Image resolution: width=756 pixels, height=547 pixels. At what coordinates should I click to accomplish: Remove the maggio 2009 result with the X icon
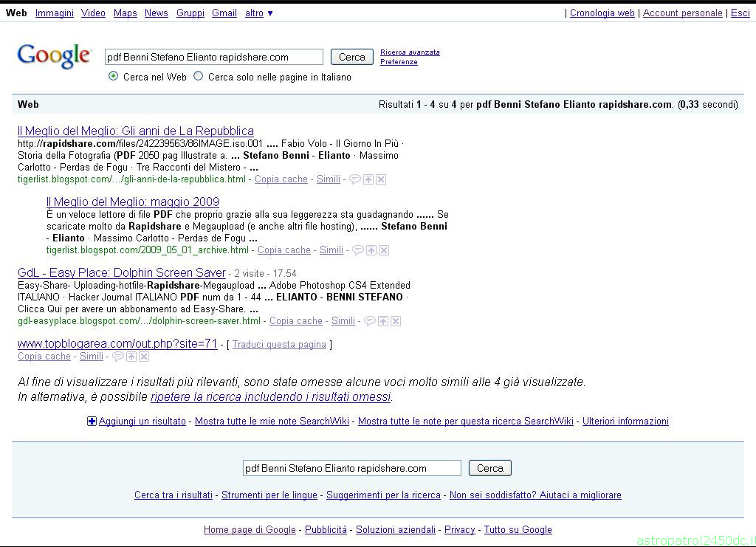click(x=384, y=250)
